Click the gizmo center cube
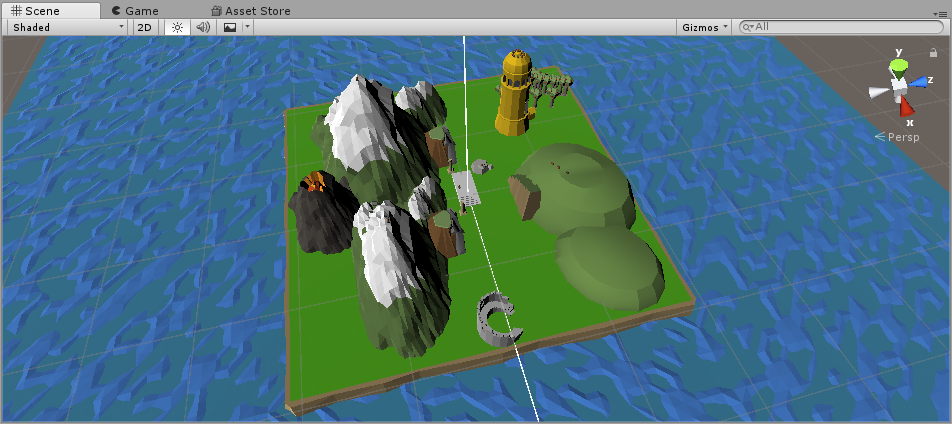952x424 pixels. 898,88
